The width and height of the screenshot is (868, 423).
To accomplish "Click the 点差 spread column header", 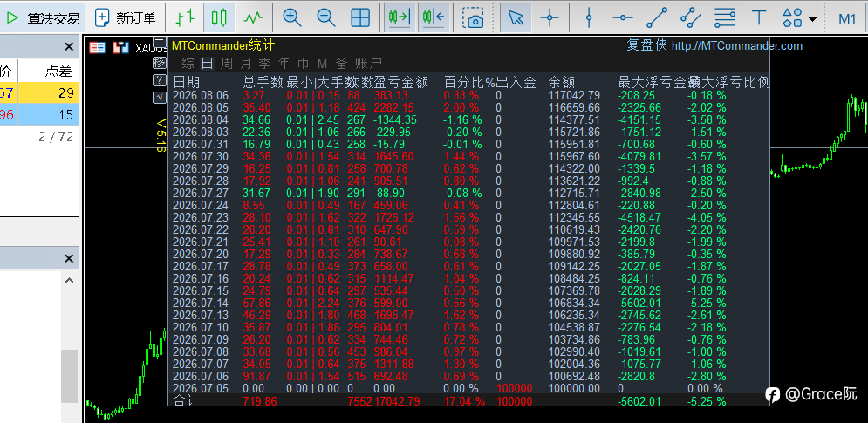I will click(x=58, y=71).
